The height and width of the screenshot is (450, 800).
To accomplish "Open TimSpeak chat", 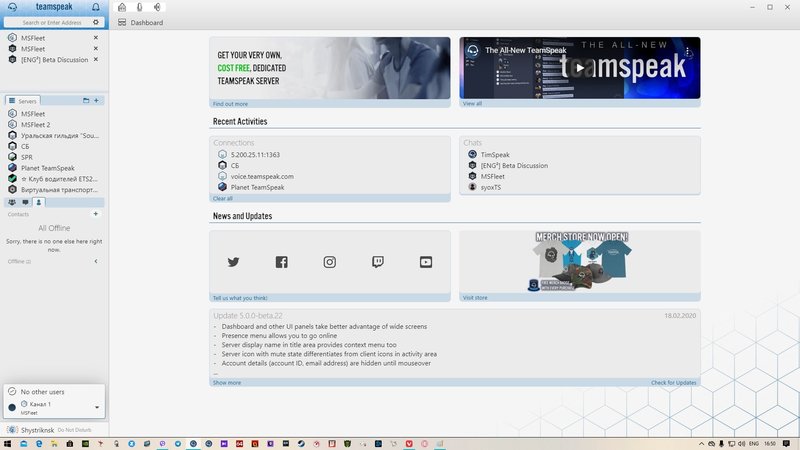I will coord(495,155).
